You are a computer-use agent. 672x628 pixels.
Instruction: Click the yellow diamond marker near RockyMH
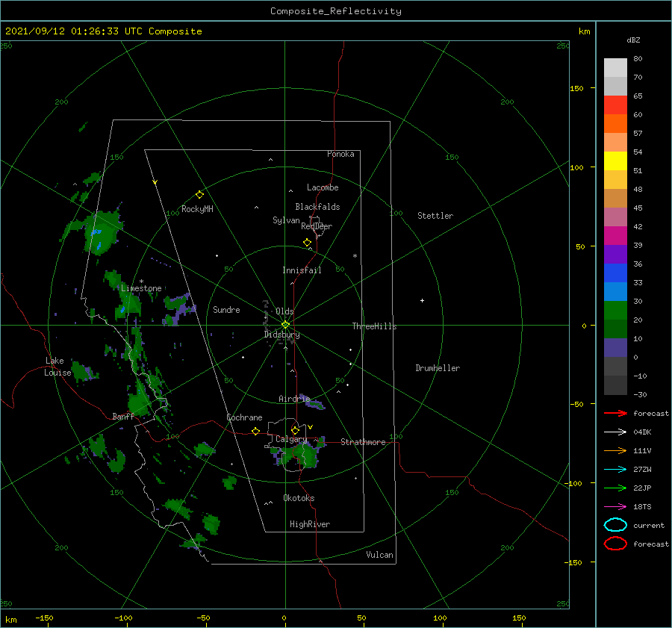(x=199, y=195)
